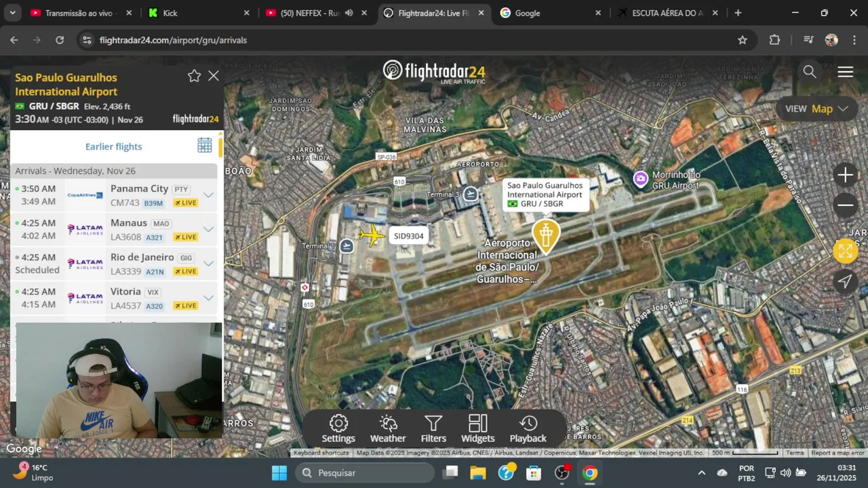Click the LATAM logo in the Manaus row

click(85, 229)
